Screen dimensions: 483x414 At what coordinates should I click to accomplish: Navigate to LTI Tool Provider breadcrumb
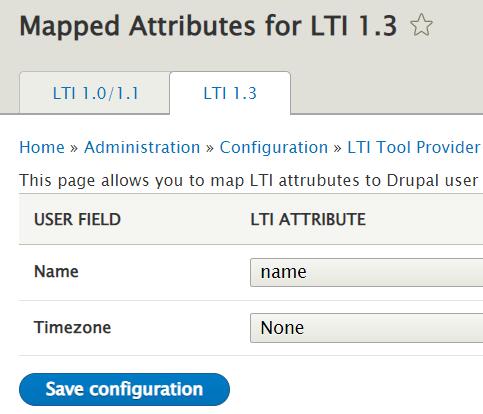pos(415,147)
